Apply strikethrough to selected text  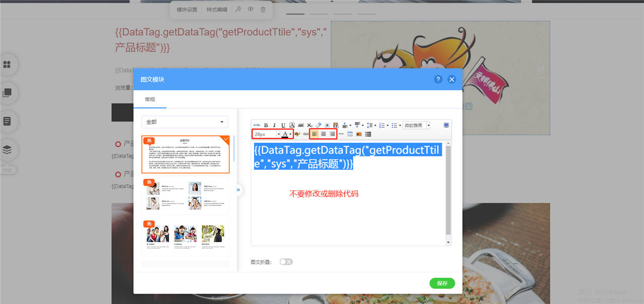click(301, 125)
